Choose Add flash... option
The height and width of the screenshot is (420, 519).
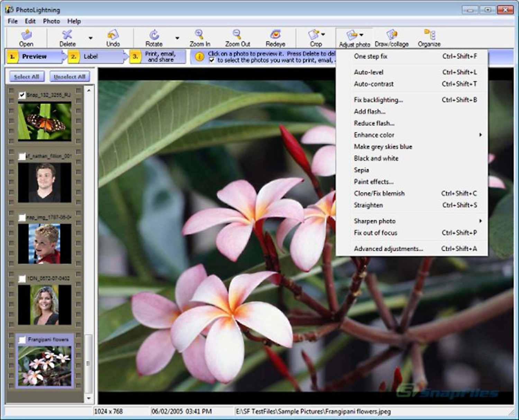(412, 112)
